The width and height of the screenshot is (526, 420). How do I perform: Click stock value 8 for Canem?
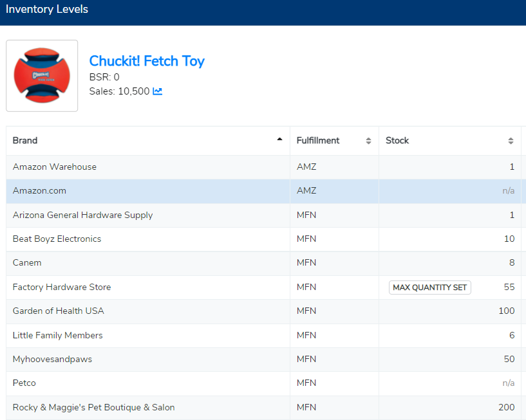click(512, 263)
